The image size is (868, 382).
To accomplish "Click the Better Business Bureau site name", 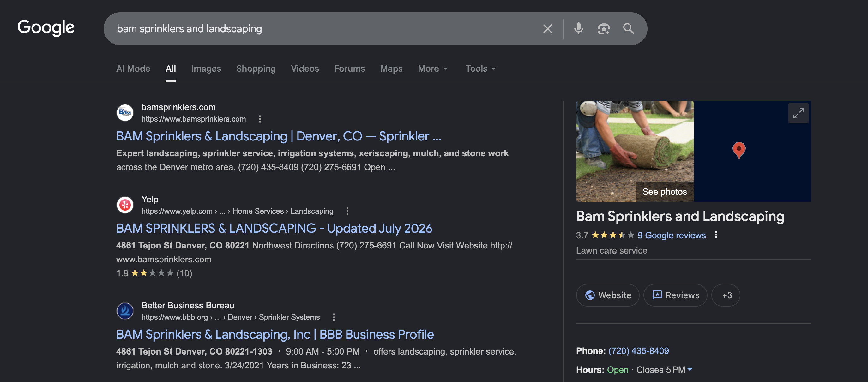I will click(x=187, y=306).
